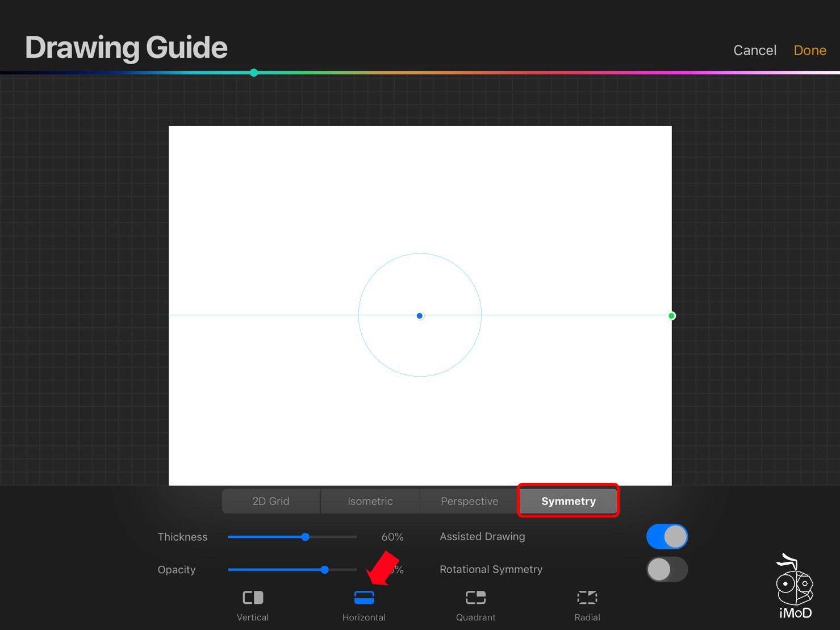
Task: Click the green rotation handle node
Action: click(671, 316)
